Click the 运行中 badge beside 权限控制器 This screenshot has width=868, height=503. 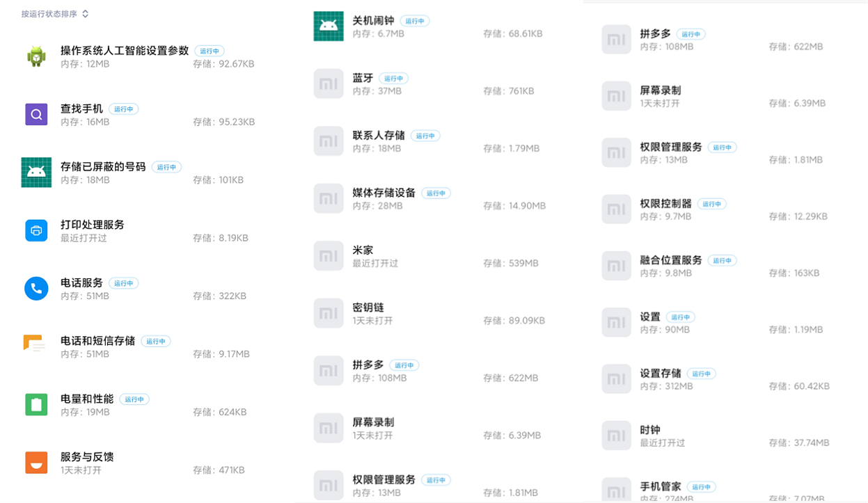[x=712, y=204]
